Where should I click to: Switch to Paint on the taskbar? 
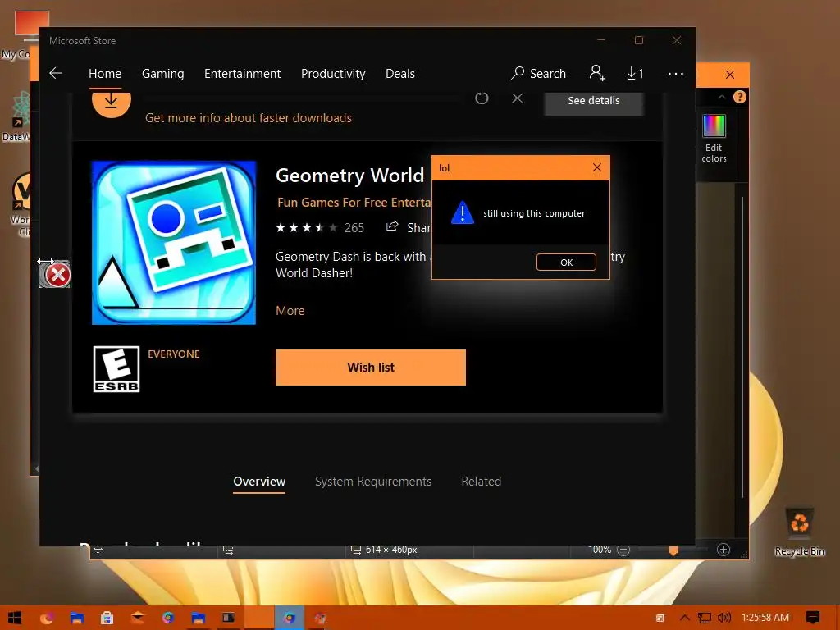320,618
